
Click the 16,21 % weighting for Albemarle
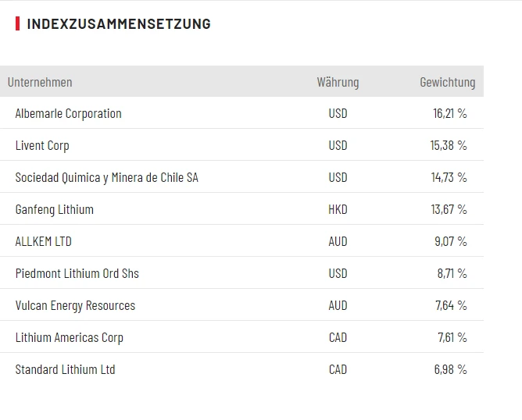click(x=449, y=113)
